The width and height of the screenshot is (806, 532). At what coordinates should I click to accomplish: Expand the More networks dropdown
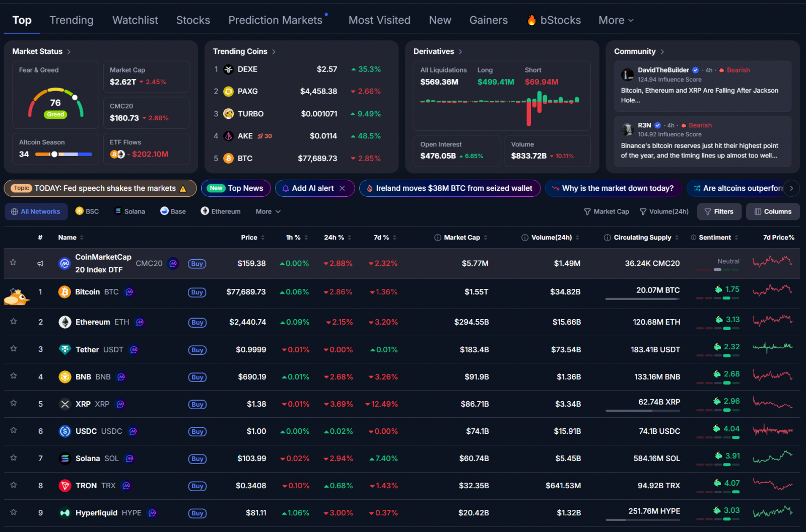[x=268, y=211]
